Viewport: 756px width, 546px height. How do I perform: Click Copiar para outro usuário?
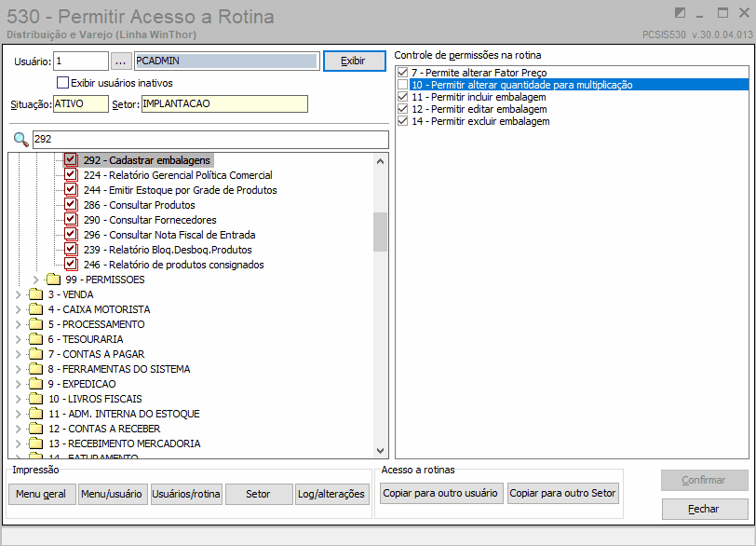(441, 494)
